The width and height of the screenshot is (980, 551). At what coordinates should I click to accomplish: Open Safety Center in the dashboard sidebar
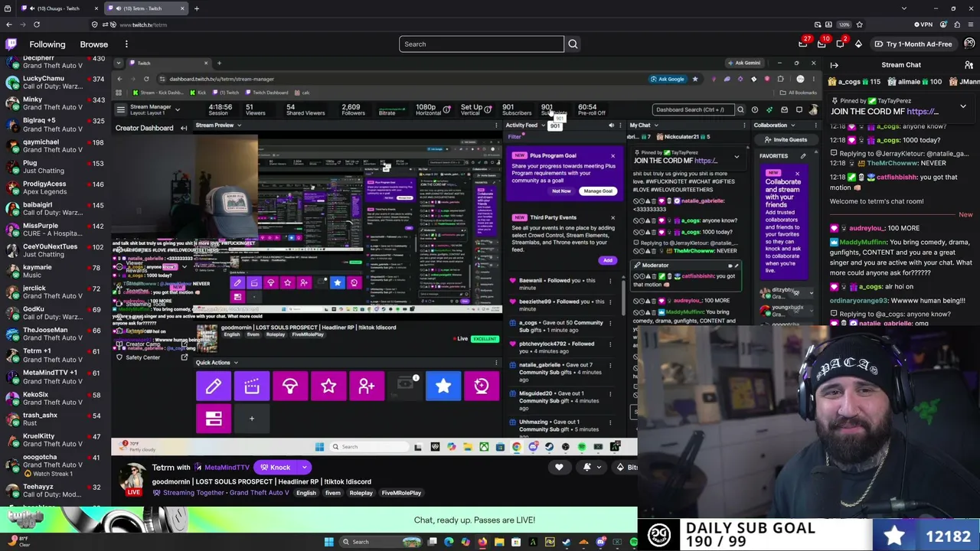142,357
